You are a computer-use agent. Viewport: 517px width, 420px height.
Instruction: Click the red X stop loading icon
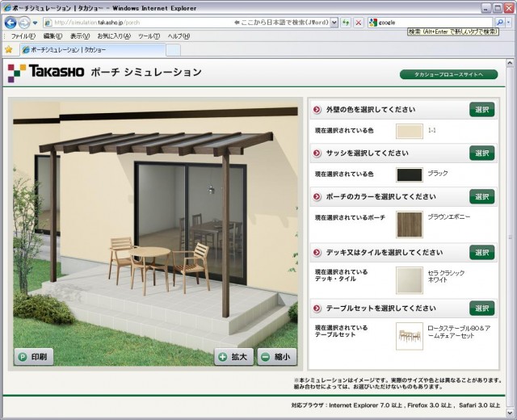click(x=359, y=23)
